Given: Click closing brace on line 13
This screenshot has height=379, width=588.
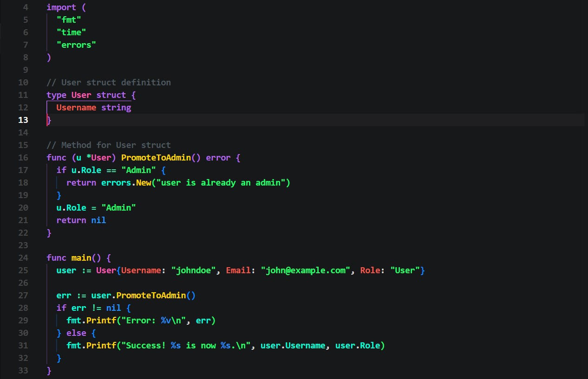Looking at the screenshot, I should [49, 120].
